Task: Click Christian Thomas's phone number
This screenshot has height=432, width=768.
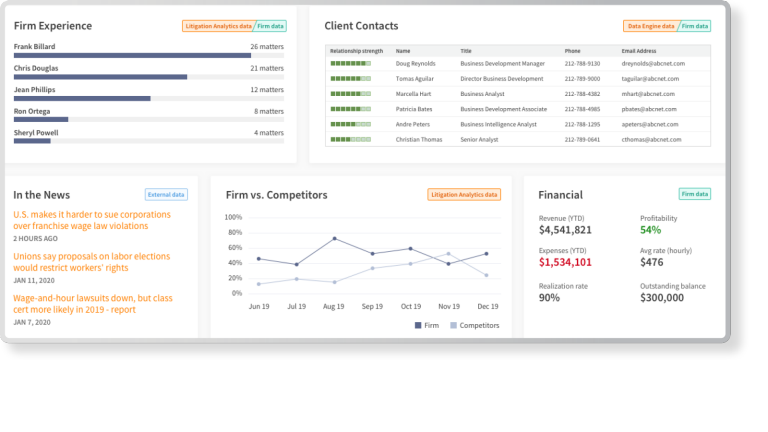Action: coord(581,139)
